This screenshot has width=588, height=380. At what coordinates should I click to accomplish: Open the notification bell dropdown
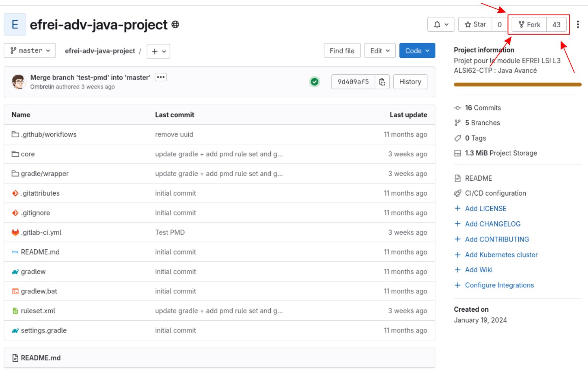coord(441,25)
